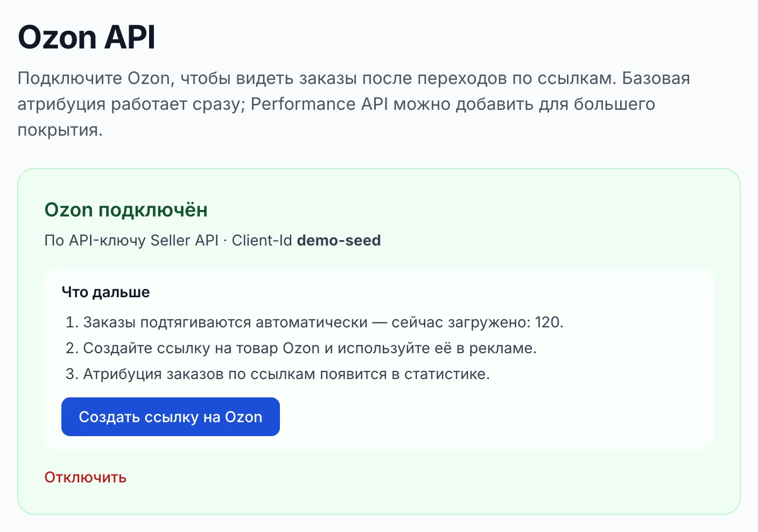Click the "Ozon подключён" status title
Viewport: 758px width, 532px height.
(126, 209)
